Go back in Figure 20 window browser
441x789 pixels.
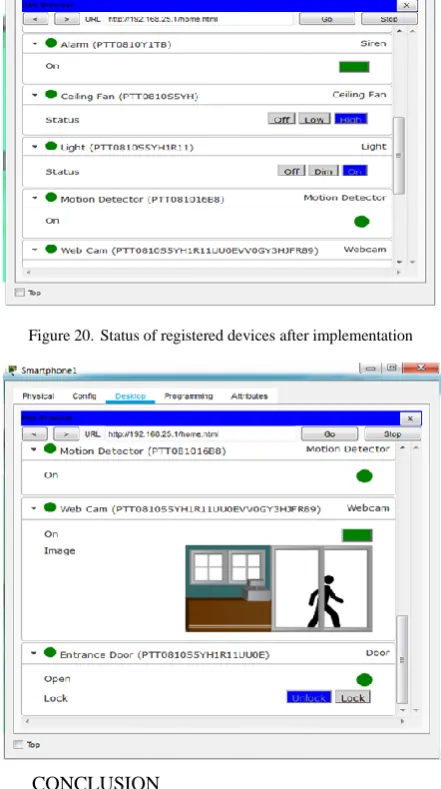(36, 19)
